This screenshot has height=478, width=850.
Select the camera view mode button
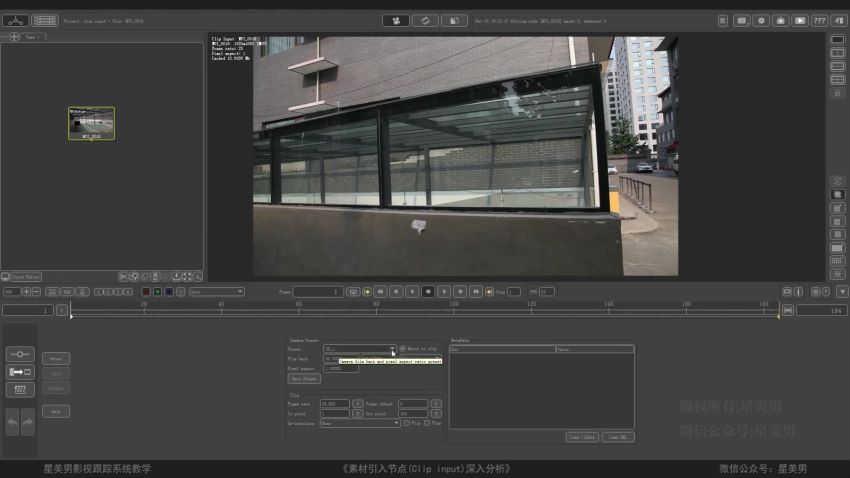(396, 21)
